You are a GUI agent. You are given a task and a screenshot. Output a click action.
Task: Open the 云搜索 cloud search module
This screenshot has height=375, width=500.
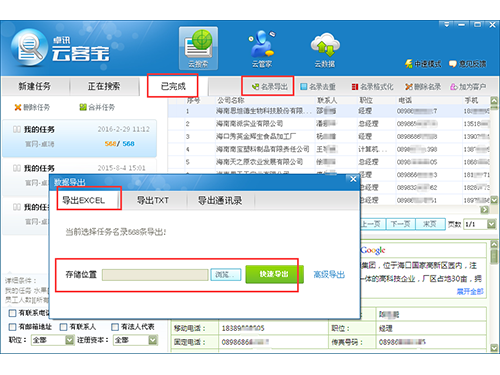198,48
